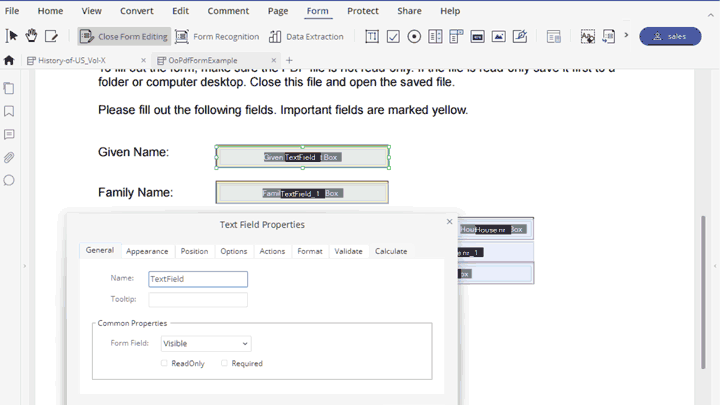Add a radio button field
Viewport: 720px width, 405px height.
[x=414, y=36]
